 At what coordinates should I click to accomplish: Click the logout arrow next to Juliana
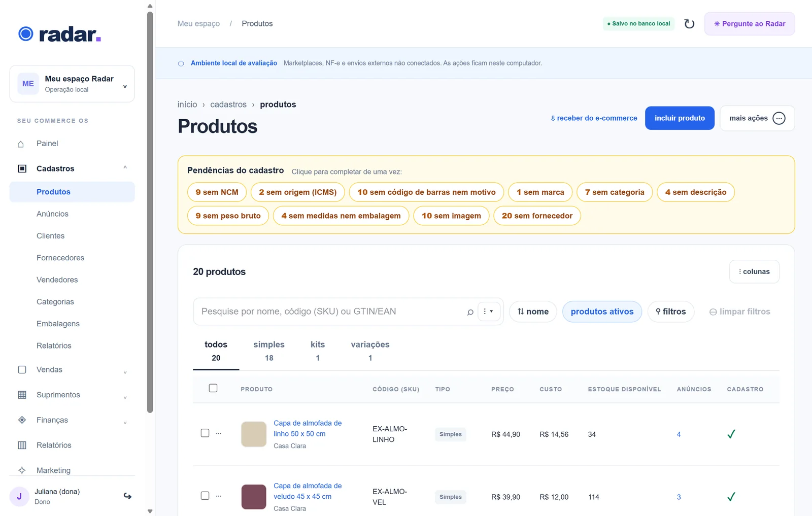coord(127,496)
